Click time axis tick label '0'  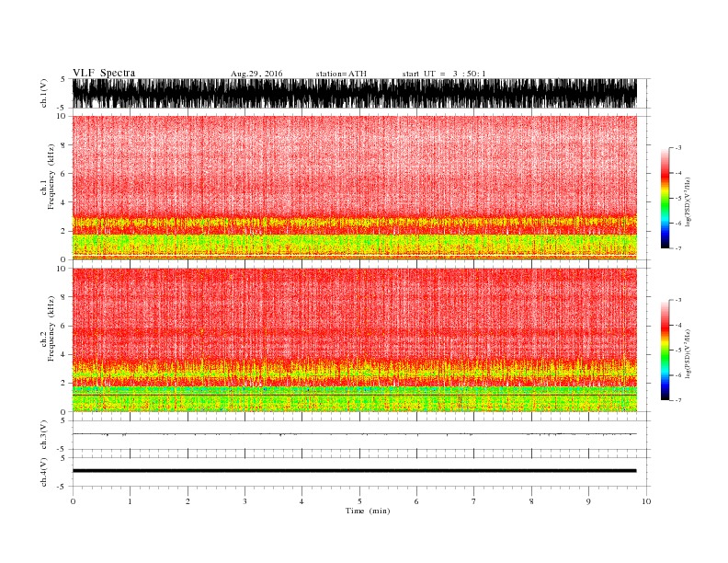pos(73,501)
